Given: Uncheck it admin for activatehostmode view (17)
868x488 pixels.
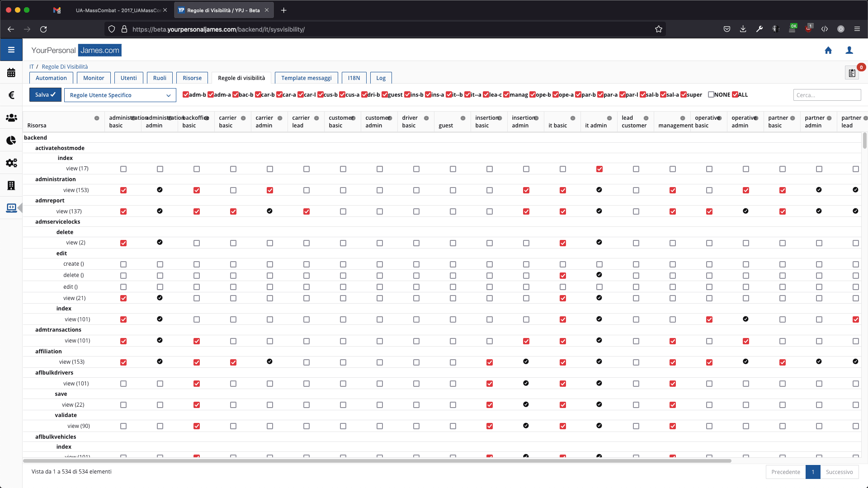Looking at the screenshot, I should (599, 169).
